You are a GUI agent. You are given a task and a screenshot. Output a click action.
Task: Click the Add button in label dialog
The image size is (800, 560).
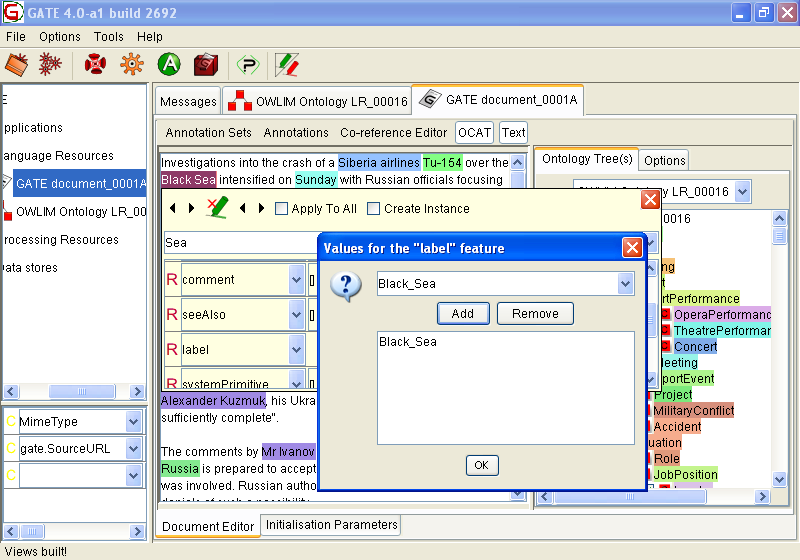click(x=463, y=314)
